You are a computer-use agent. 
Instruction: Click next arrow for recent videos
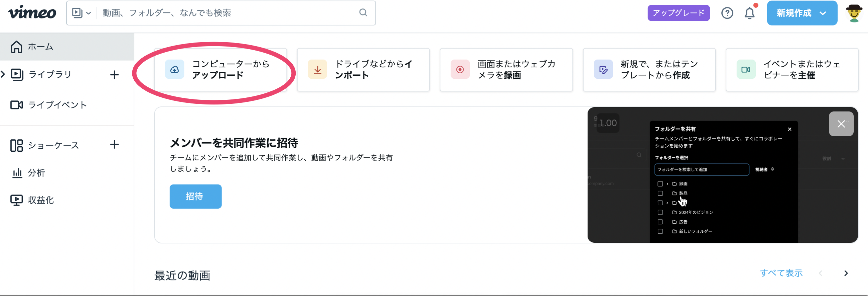pos(846,273)
